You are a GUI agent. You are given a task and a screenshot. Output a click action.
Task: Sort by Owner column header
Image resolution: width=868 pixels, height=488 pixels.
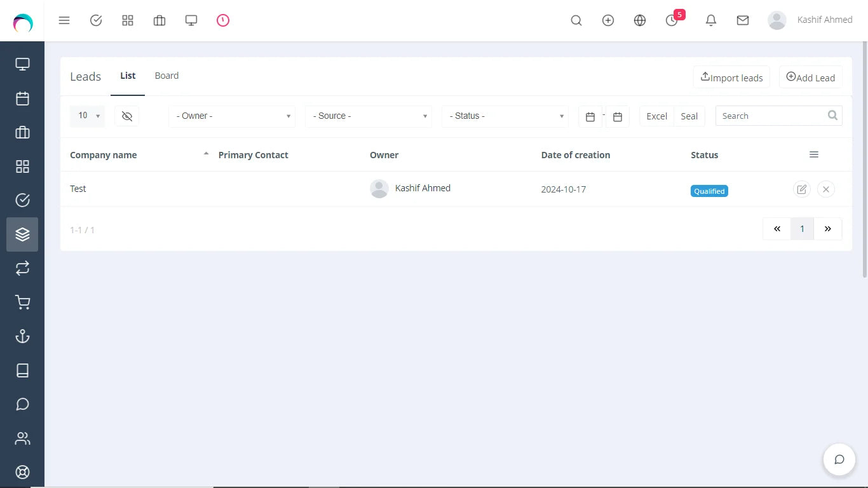pyautogui.click(x=384, y=155)
